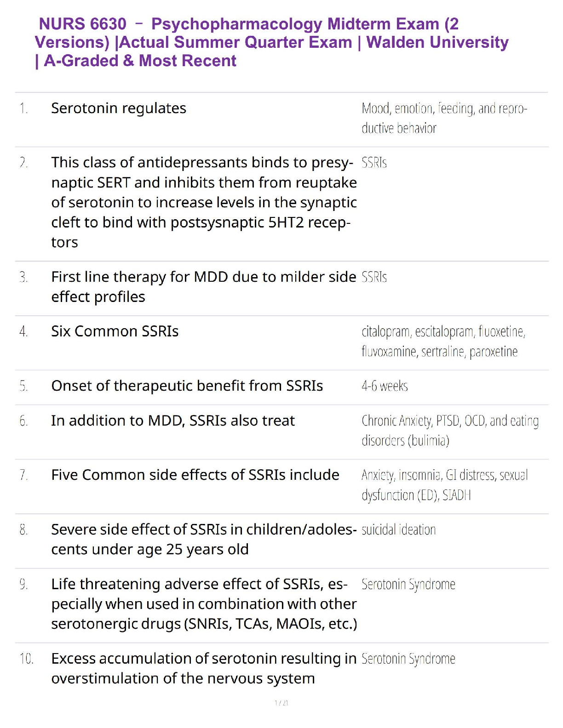Click the "Life threatening adverse effect" question
The image size is (563, 728).
pos(204,603)
